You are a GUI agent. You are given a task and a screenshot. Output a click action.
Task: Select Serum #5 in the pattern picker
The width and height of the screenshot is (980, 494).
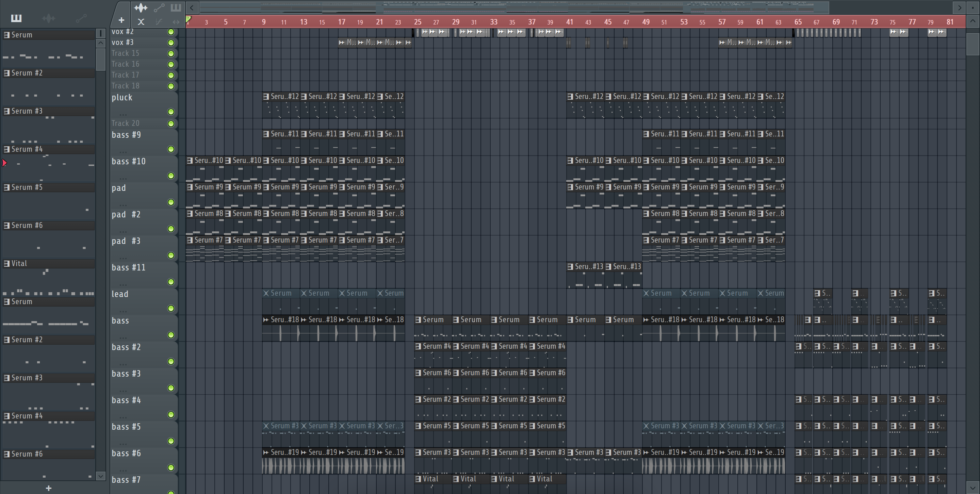point(49,187)
